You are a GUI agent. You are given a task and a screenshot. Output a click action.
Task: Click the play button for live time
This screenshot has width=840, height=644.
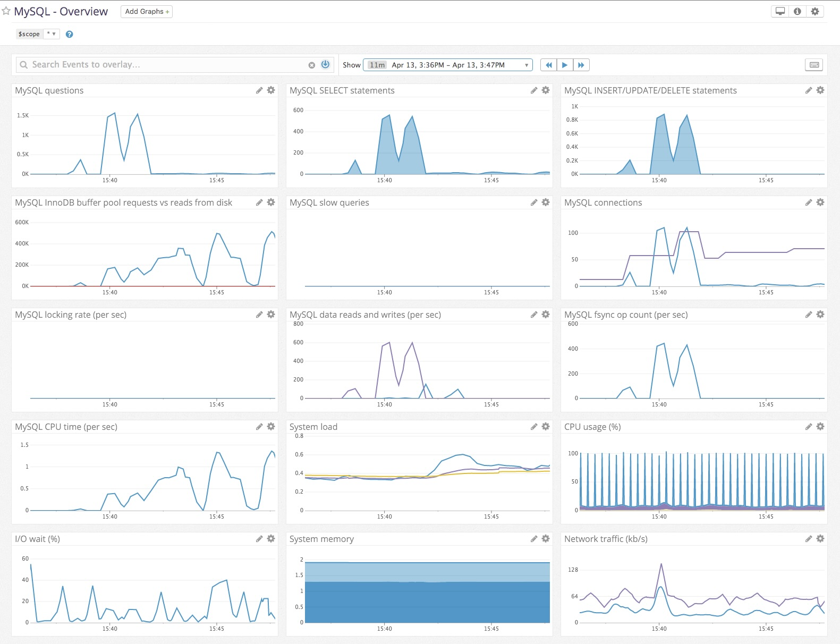pyautogui.click(x=565, y=65)
